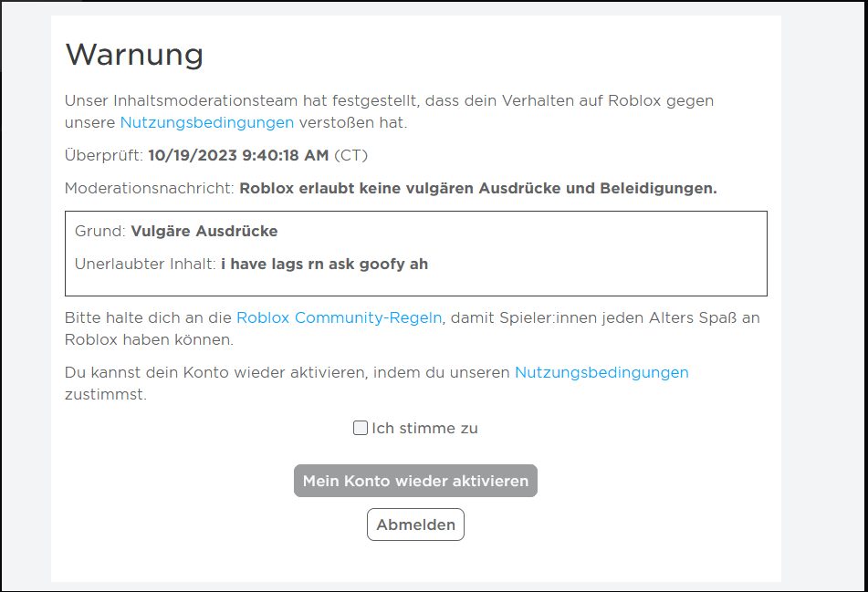The height and width of the screenshot is (592, 868).
Task: Click the text 'Du kannst dein Konto wieder aktivieren'
Action: (216, 373)
